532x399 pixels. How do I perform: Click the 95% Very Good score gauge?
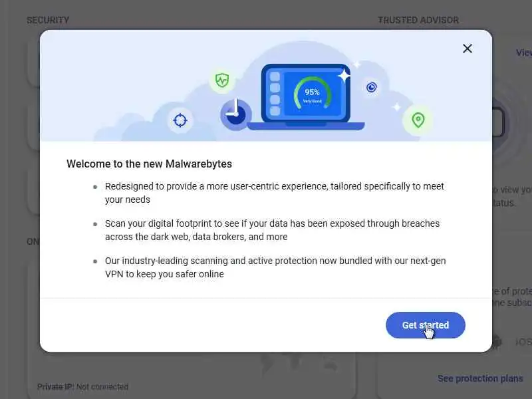pos(312,93)
